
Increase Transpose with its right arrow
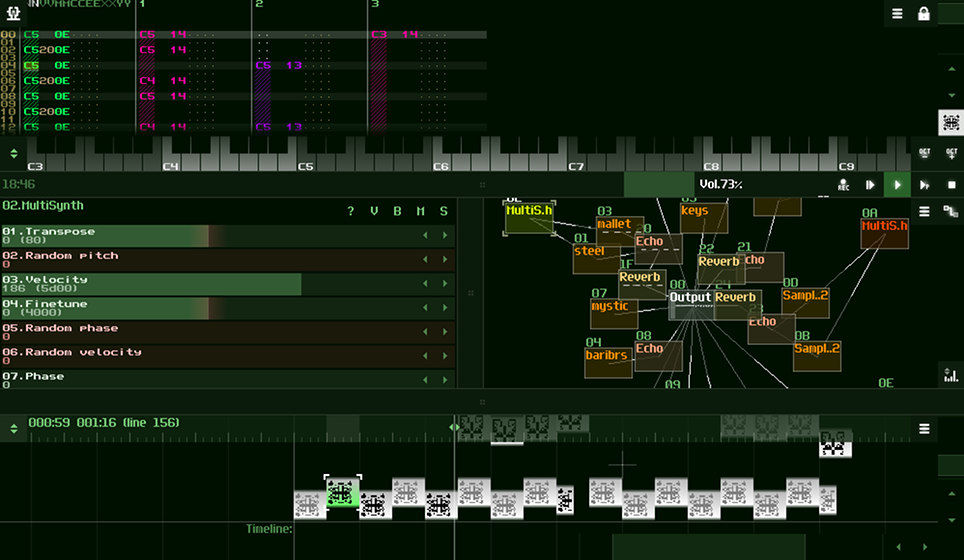[x=445, y=235]
